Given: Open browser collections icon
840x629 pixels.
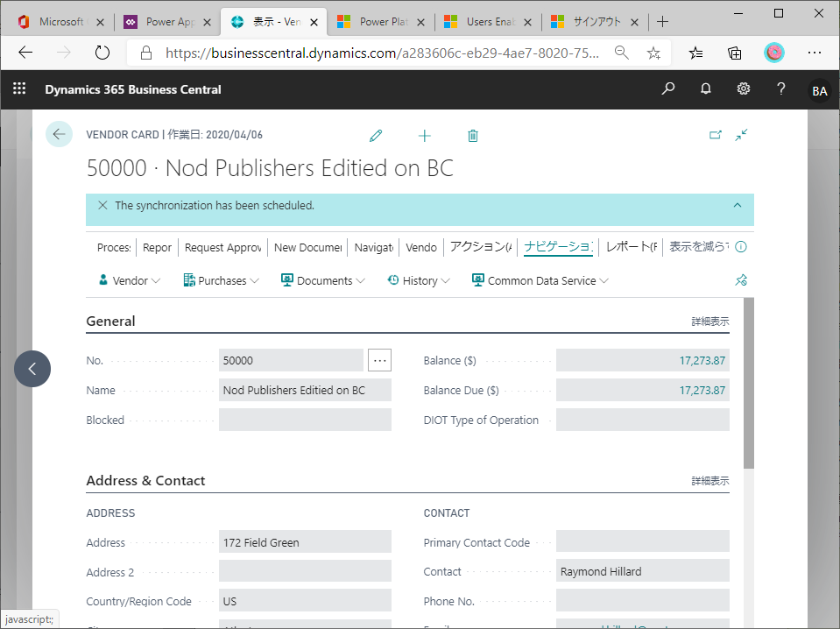Looking at the screenshot, I should click(x=735, y=53).
